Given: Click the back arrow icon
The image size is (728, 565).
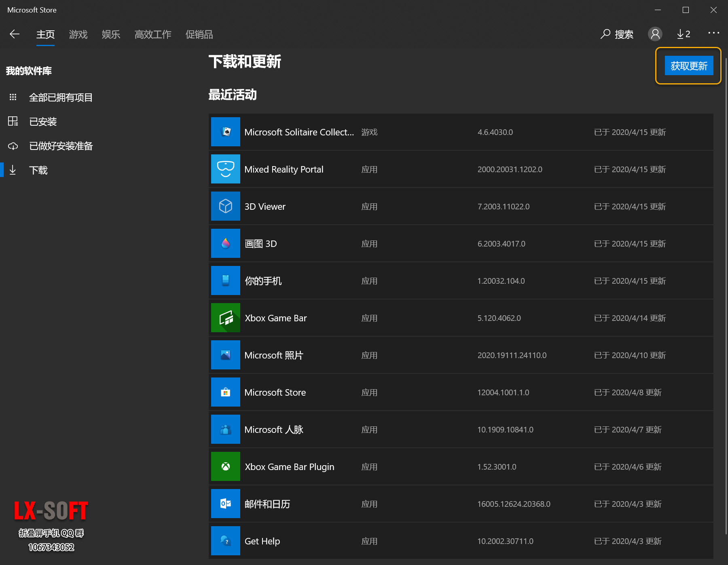Looking at the screenshot, I should [x=15, y=34].
